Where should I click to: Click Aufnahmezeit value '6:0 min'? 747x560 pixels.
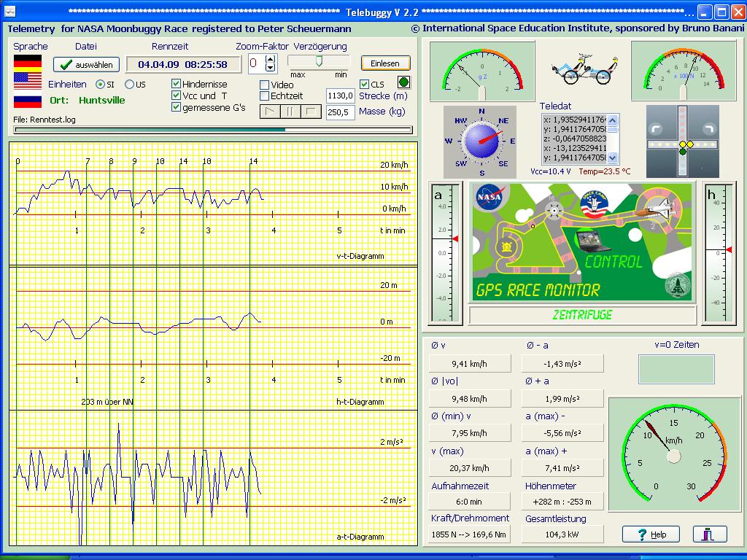469,502
